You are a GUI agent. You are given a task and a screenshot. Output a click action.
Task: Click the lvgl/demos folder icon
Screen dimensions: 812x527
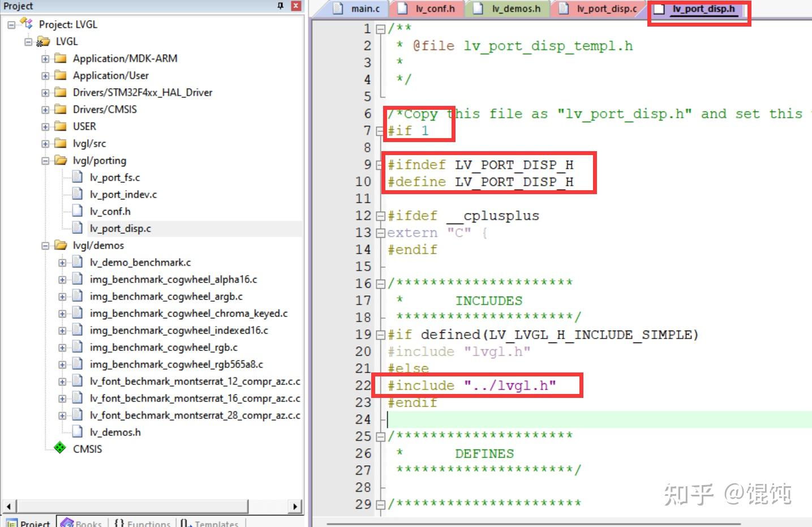tap(61, 245)
